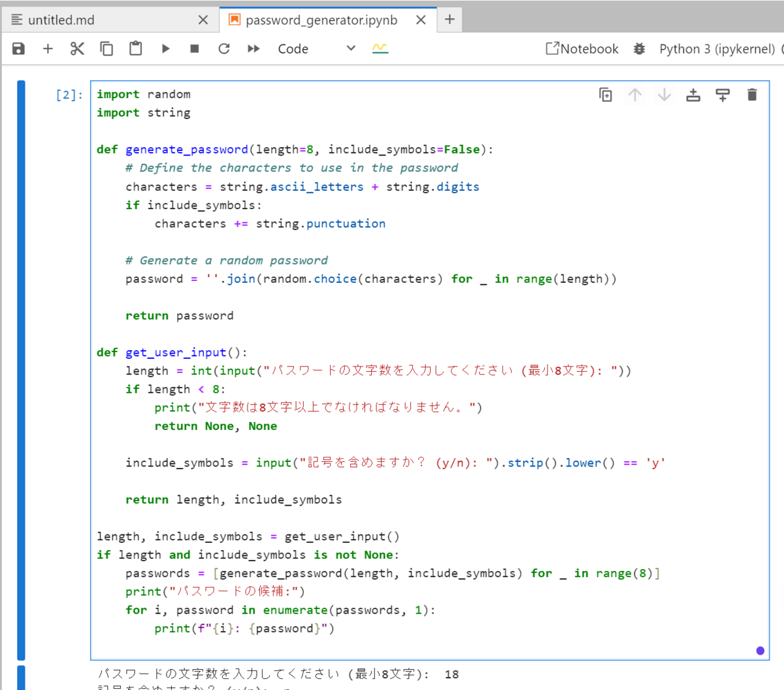
Task: Click the 'return password' line
Action: tap(180, 316)
